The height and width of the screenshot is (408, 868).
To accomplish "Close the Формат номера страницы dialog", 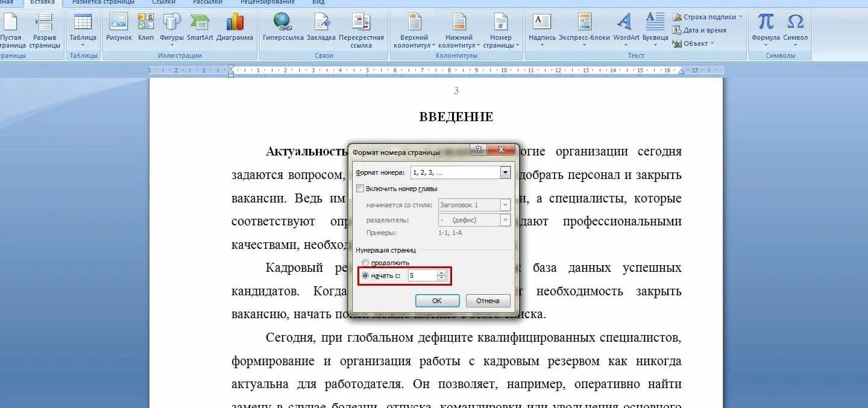I will [x=500, y=150].
